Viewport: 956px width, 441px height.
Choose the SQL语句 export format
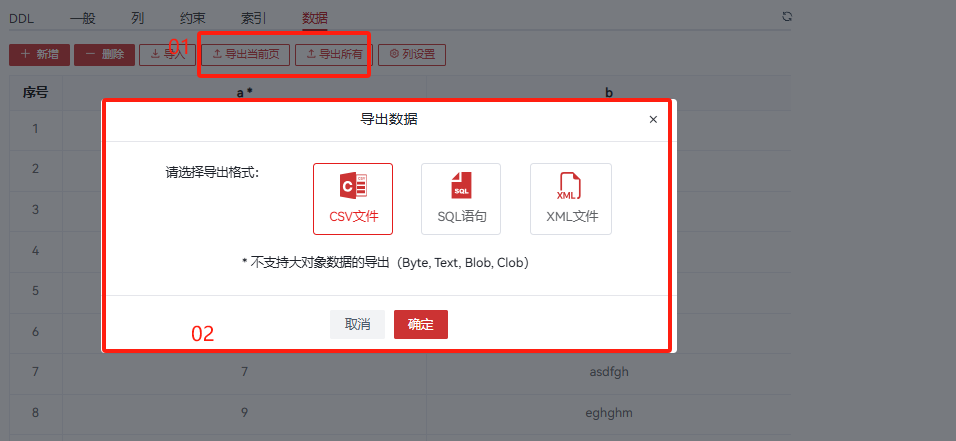pos(461,198)
